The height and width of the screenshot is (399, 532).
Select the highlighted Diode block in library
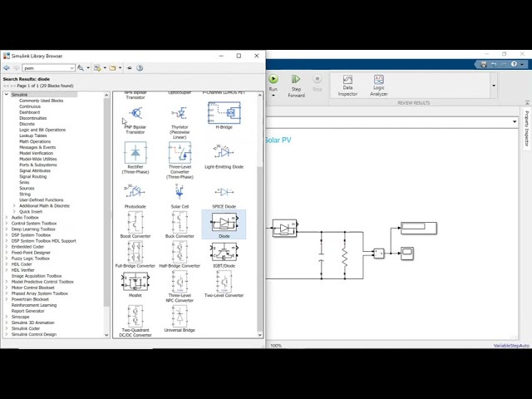[x=224, y=224]
